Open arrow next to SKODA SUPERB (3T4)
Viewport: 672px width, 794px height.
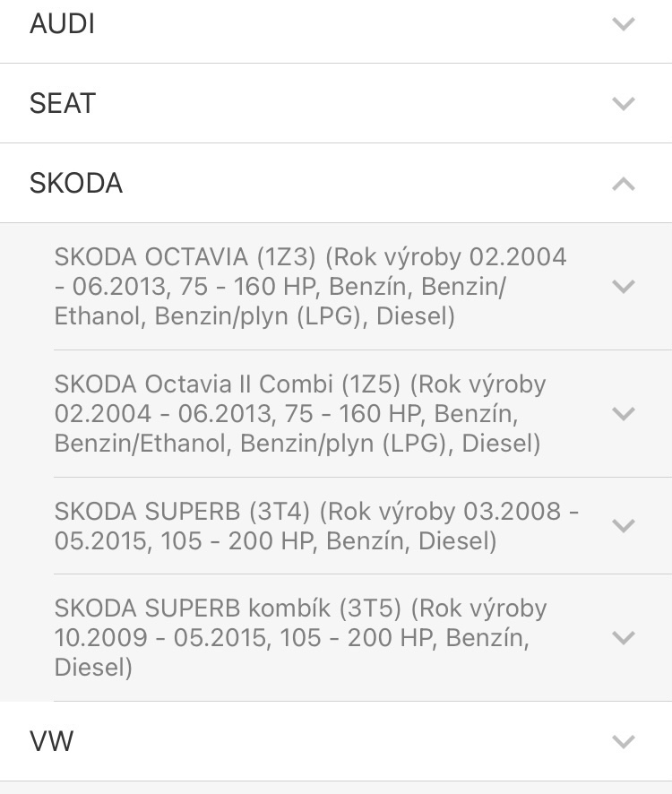(x=623, y=526)
